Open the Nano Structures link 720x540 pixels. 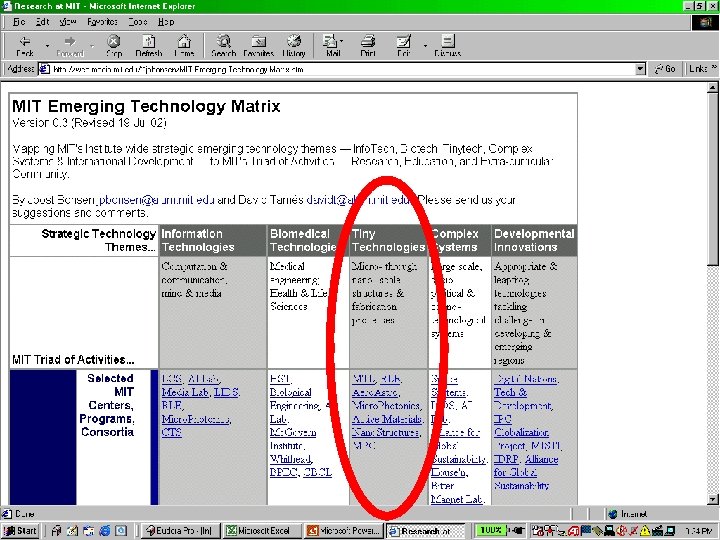[x=385, y=433]
